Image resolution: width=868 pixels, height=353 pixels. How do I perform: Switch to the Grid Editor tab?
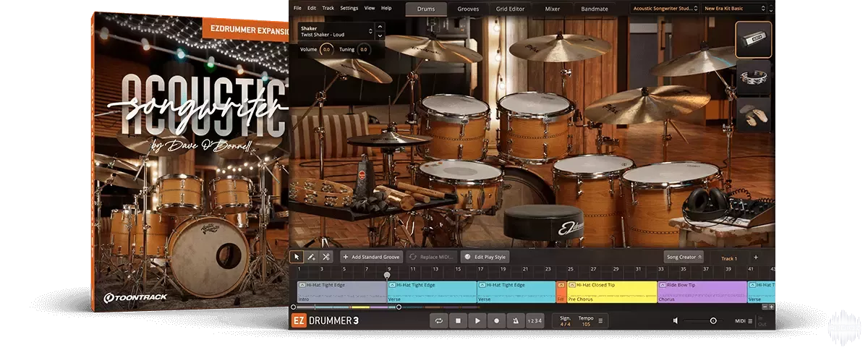point(511,9)
